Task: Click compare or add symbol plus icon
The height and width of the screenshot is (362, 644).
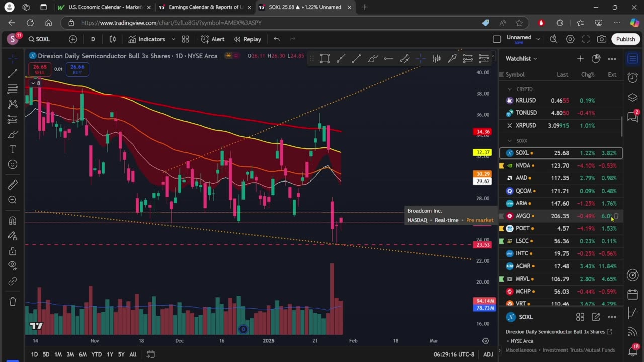Action: click(x=73, y=39)
